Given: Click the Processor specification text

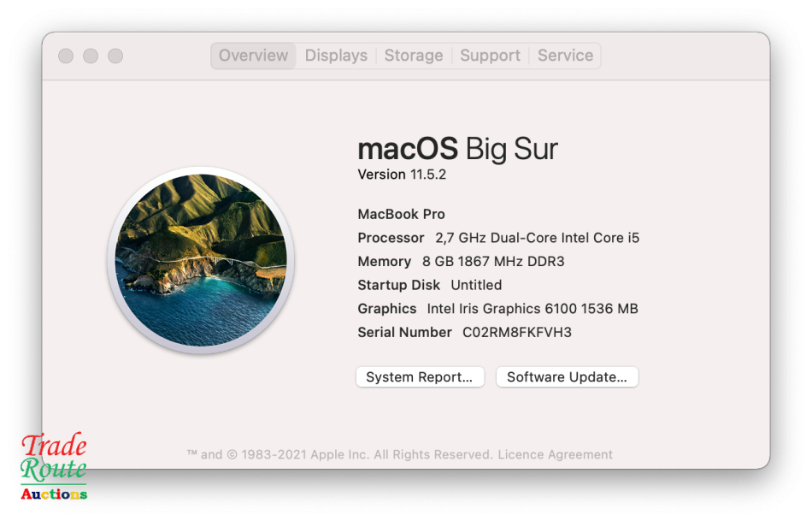Looking at the screenshot, I should [x=498, y=238].
